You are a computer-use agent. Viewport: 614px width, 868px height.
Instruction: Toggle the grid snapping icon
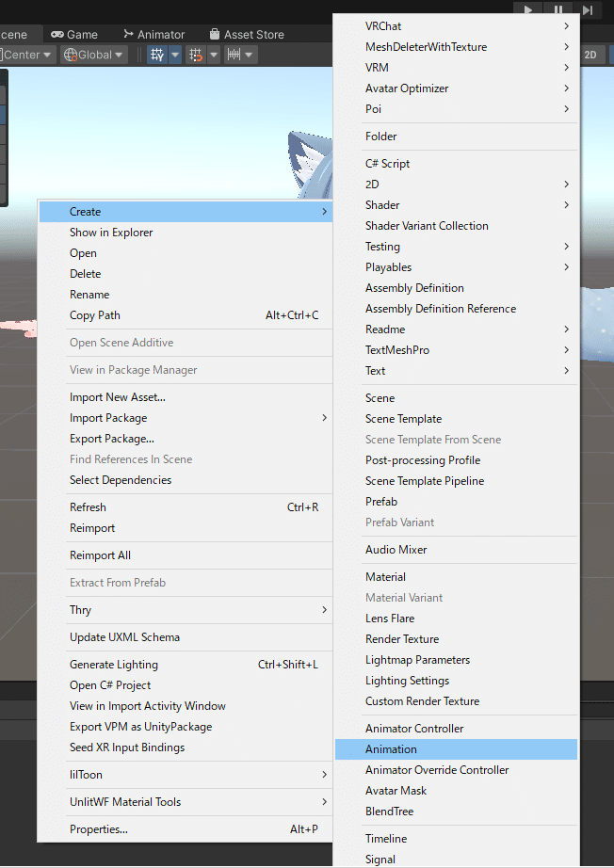coord(196,55)
